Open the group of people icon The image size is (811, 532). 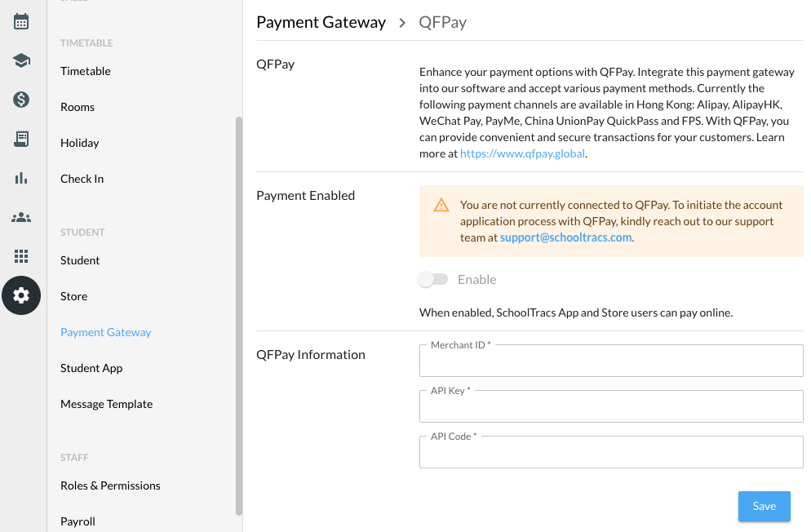pyautogui.click(x=21, y=217)
